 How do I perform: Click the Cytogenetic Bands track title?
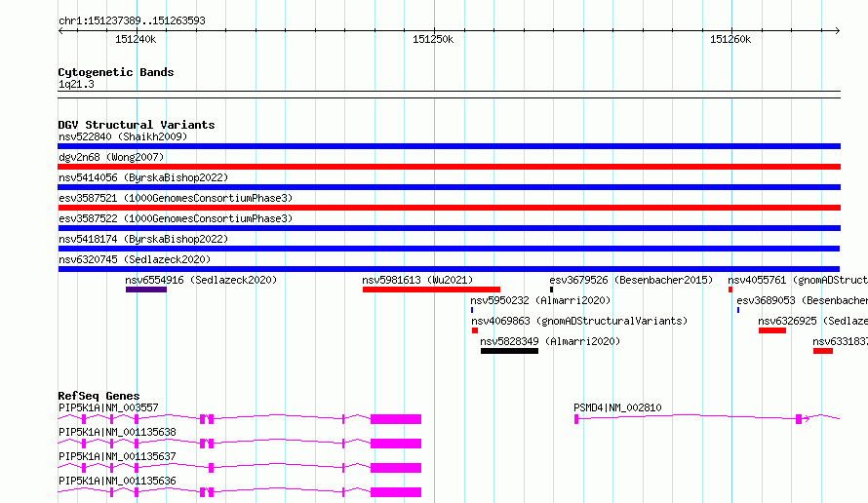click(116, 72)
